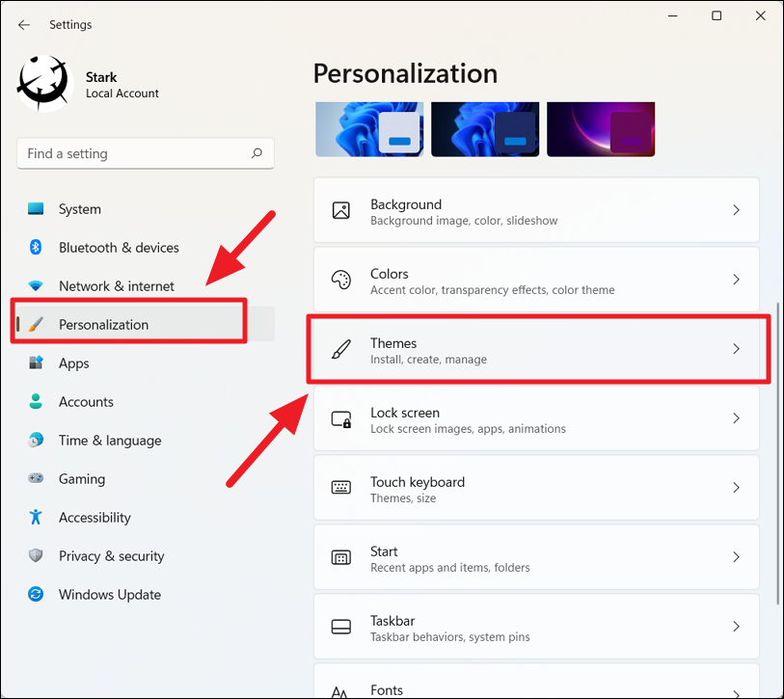Screen dimensions: 784x699
Task: Expand the Background settings chevron
Action: [x=736, y=210]
